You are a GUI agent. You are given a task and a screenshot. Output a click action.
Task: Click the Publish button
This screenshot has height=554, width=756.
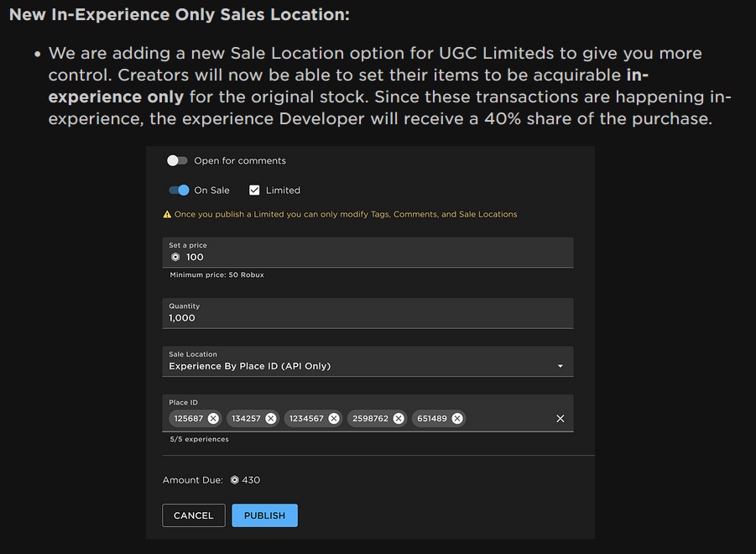[x=264, y=515]
